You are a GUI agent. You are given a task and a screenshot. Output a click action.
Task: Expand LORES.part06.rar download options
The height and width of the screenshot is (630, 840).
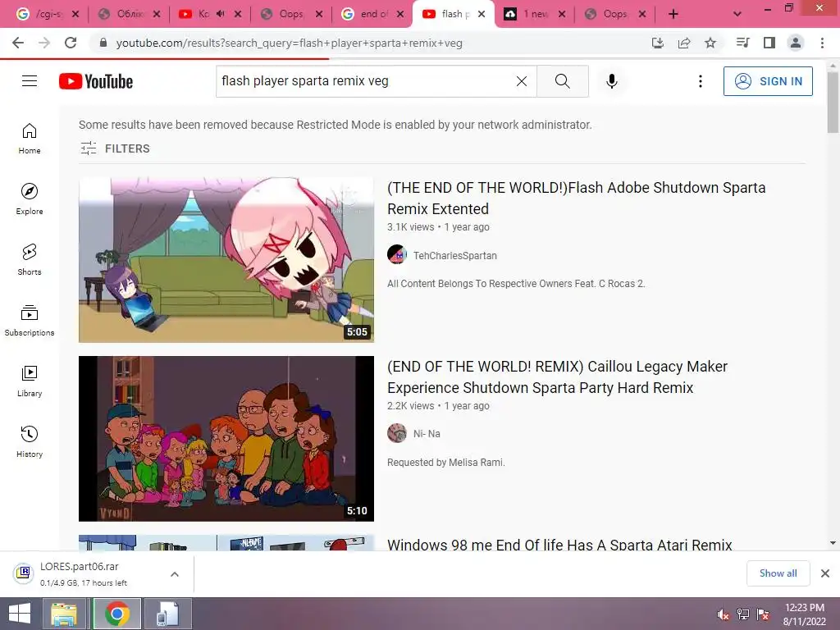[175, 573]
